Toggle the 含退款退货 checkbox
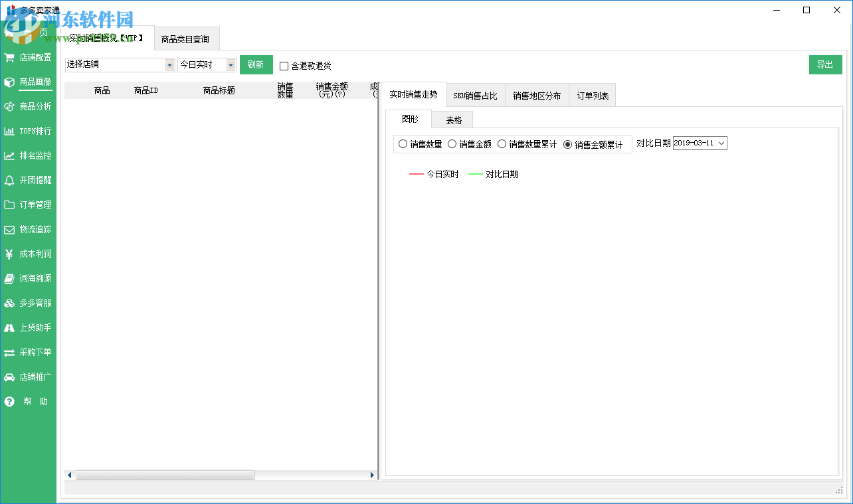This screenshot has height=504, width=853. pos(284,66)
